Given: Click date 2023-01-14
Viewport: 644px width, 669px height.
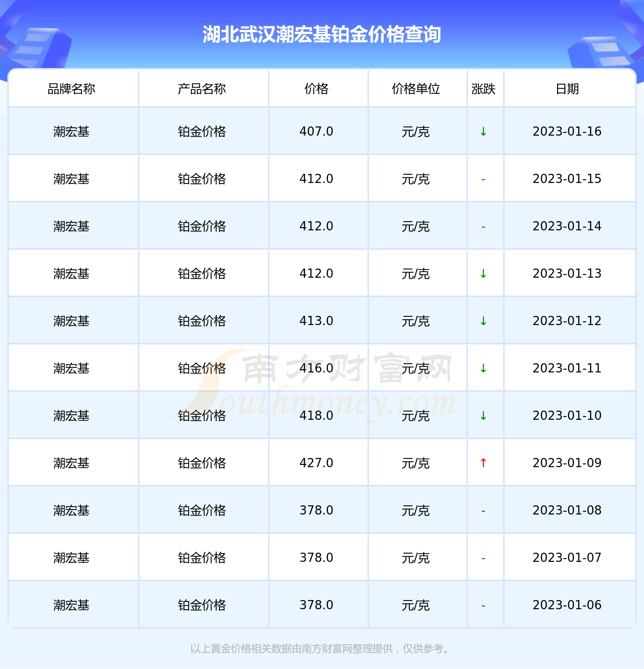Looking at the screenshot, I should (567, 226).
